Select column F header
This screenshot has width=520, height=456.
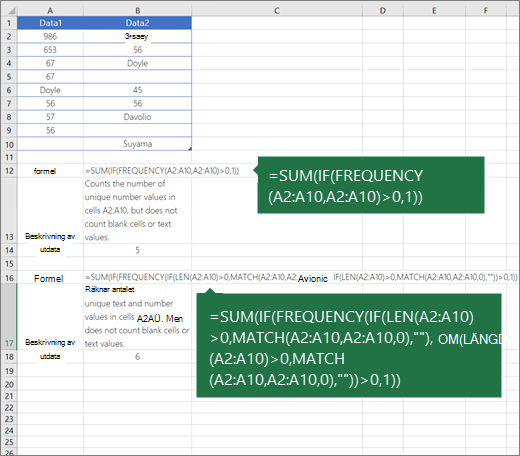point(486,11)
